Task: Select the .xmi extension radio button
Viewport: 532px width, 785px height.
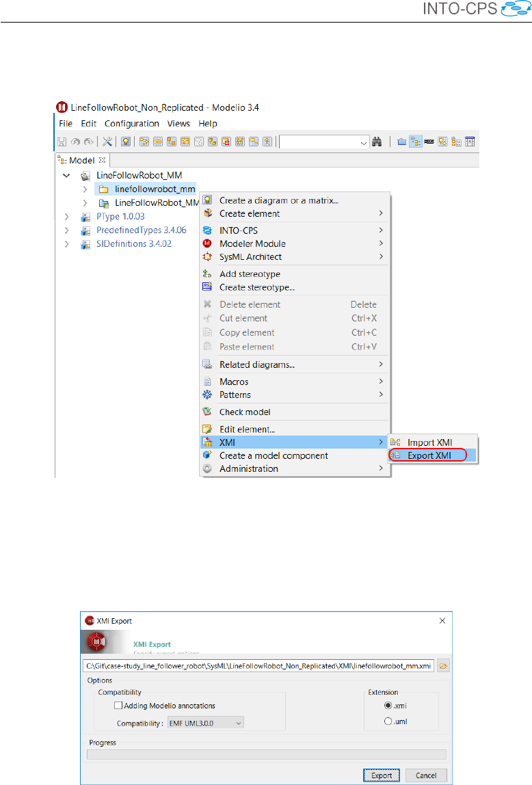Action: point(388,706)
